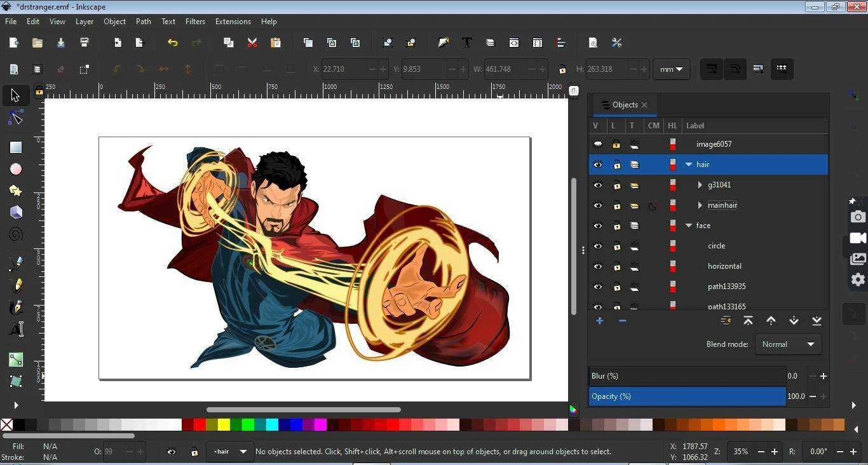This screenshot has height=465, width=868.
Task: Select the Gradient tool
Action: [15, 360]
